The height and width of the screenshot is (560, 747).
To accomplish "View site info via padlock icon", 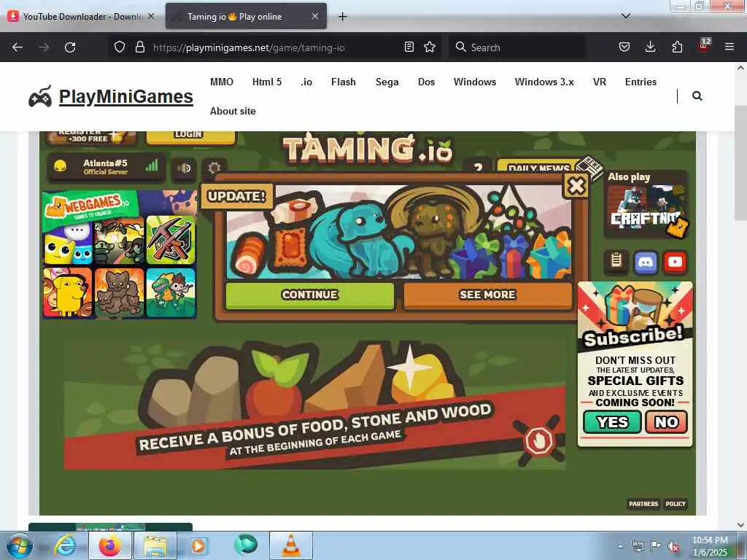I will pyautogui.click(x=139, y=47).
